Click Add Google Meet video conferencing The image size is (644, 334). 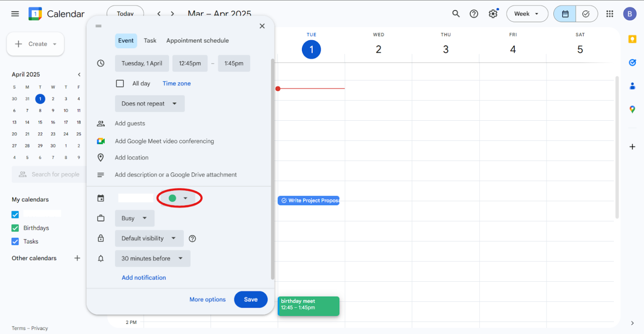[164, 141]
